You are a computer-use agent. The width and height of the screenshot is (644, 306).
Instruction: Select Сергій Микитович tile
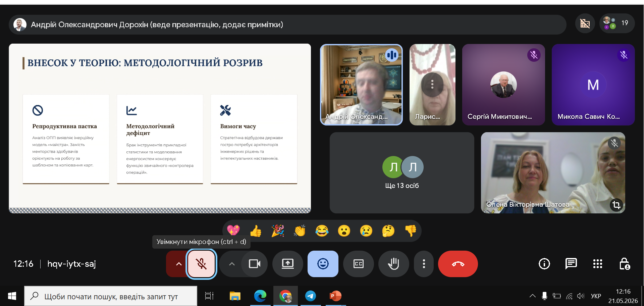503,85
